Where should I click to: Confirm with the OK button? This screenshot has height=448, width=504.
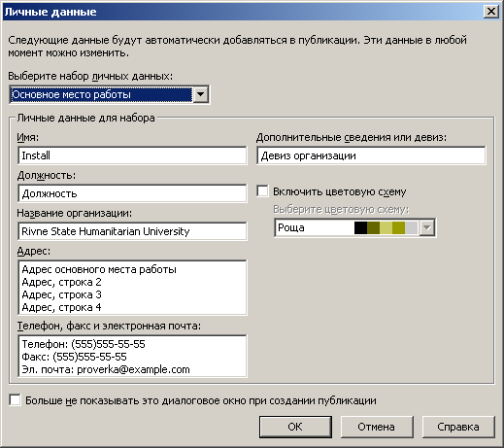pyautogui.click(x=295, y=427)
